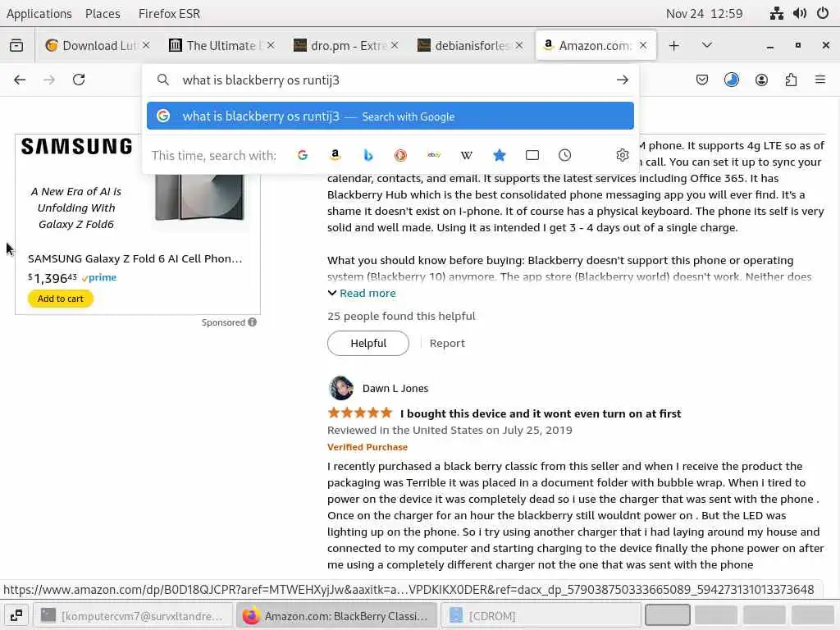Open the system power menu icon
The image size is (840, 630).
click(x=823, y=13)
